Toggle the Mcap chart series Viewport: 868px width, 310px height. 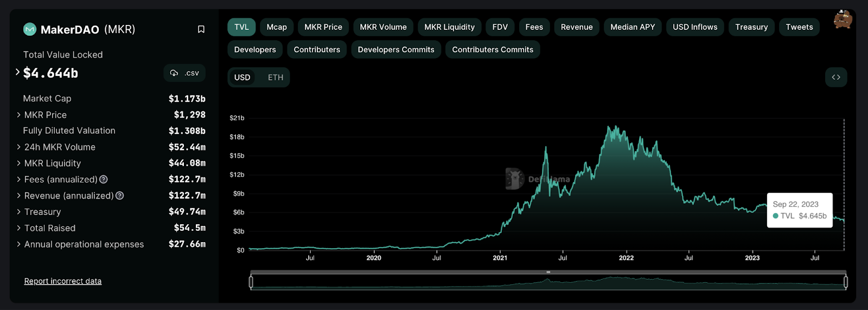(x=277, y=27)
